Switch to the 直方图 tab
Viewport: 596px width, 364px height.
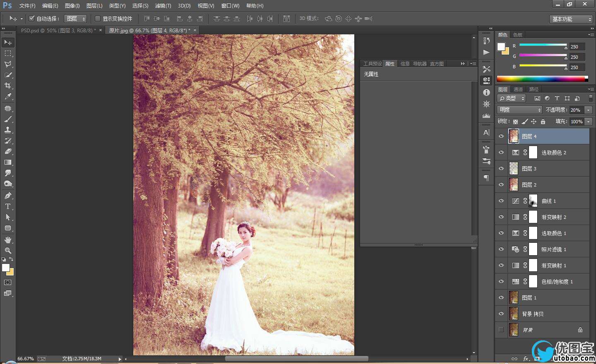pos(437,64)
